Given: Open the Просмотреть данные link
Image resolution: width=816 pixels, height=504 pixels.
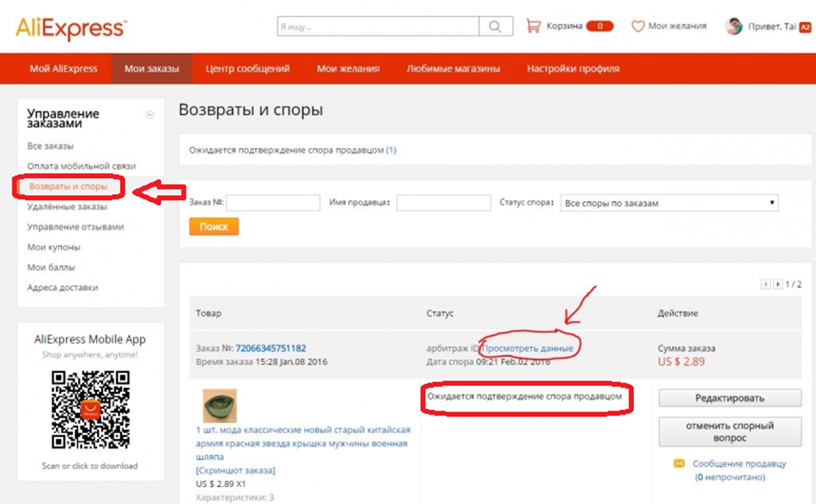Looking at the screenshot, I should [528, 348].
